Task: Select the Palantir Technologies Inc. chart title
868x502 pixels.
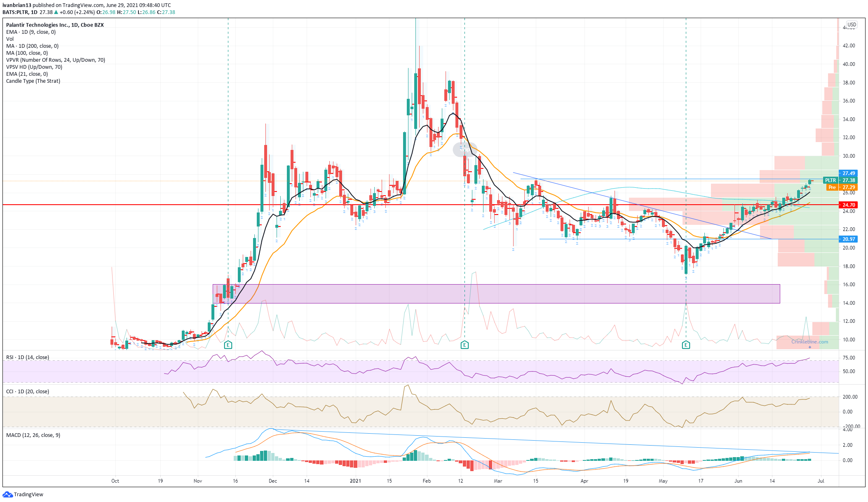Action: tap(55, 25)
